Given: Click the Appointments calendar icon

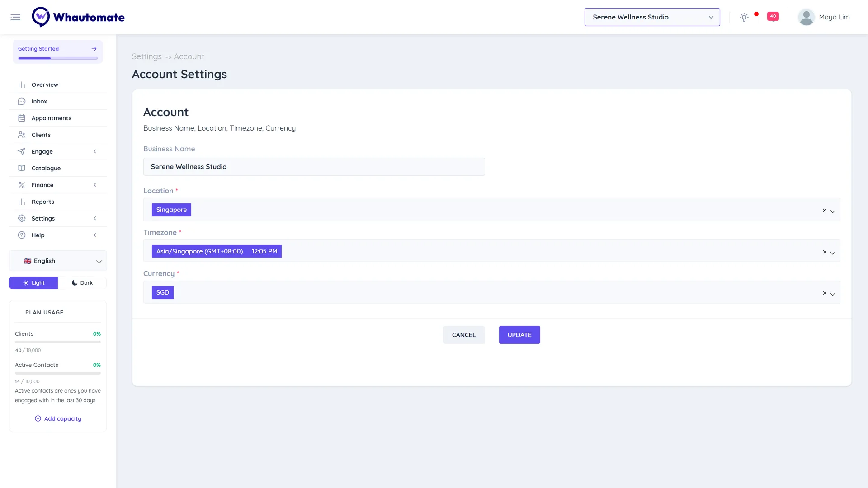Looking at the screenshot, I should [22, 118].
